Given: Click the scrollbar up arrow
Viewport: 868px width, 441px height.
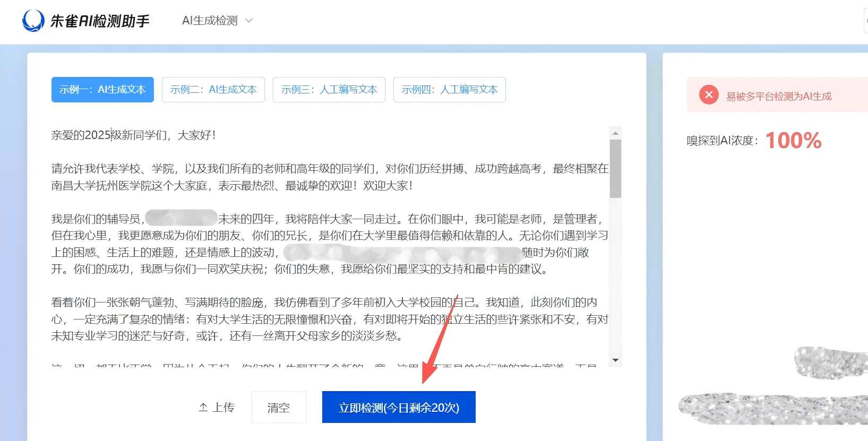Looking at the screenshot, I should [615, 133].
